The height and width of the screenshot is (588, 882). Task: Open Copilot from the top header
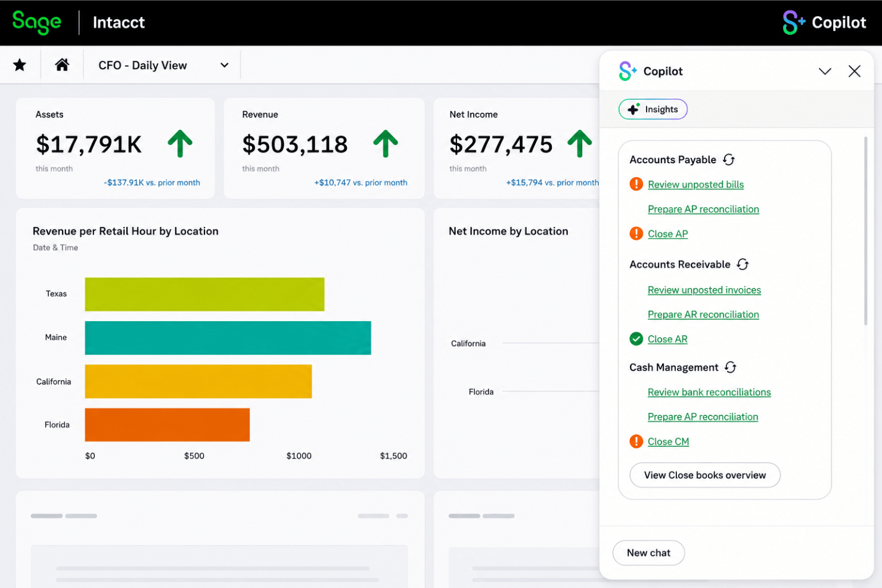(824, 23)
